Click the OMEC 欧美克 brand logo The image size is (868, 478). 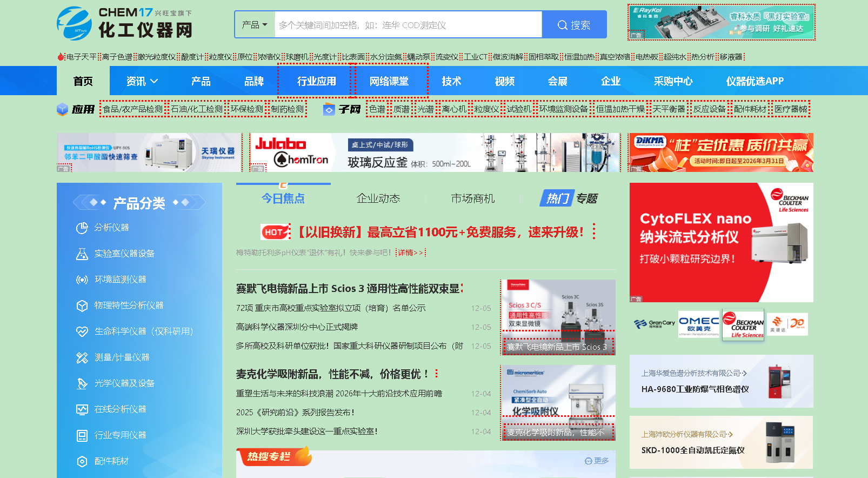click(699, 325)
